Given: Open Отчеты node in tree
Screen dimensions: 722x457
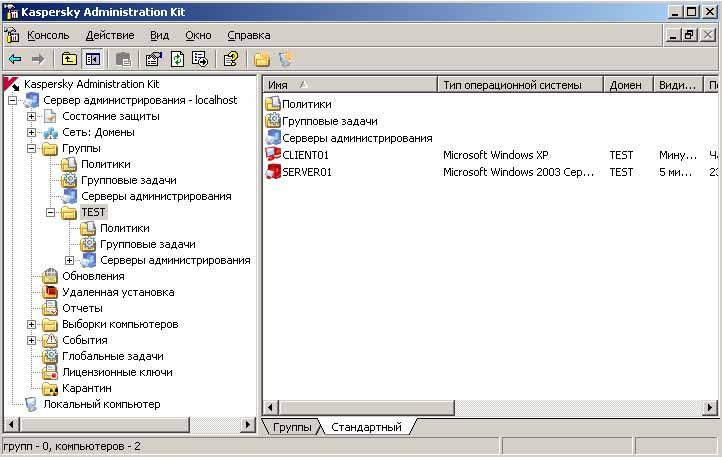Looking at the screenshot, I should click(x=82, y=308).
